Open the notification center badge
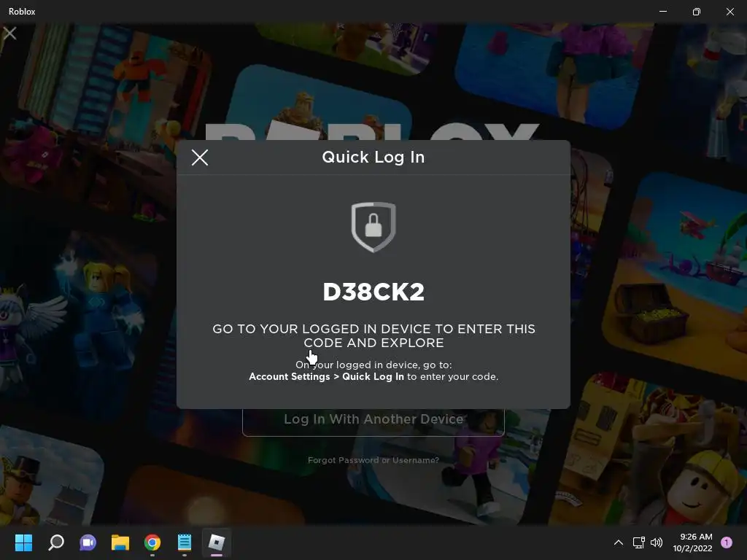Image resolution: width=747 pixels, height=560 pixels. point(727,542)
